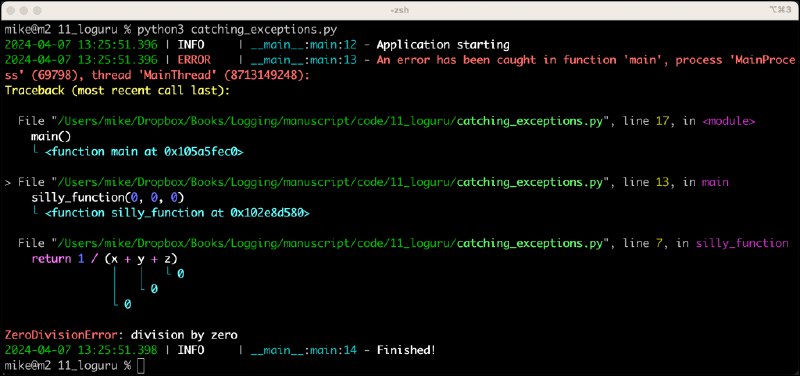Click catching_exceptions.py in the line 13 frame
The height and width of the screenshot is (376, 800).
point(530,182)
